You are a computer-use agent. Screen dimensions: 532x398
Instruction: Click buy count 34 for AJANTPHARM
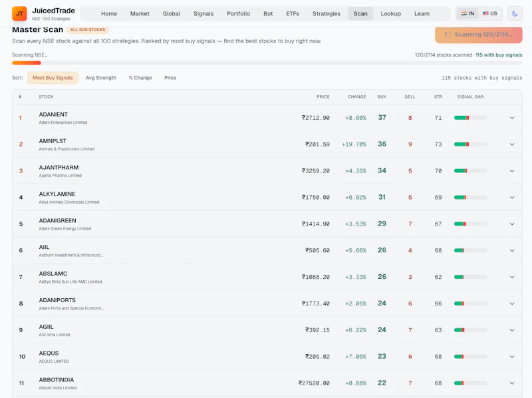coord(382,170)
